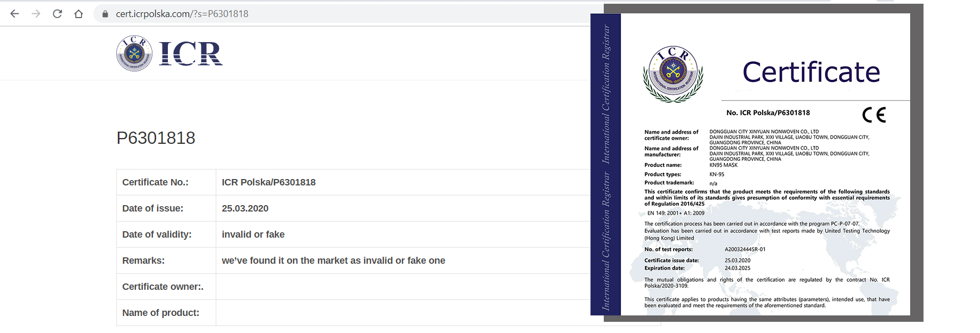Viewport: 980px width, 333px height.
Task: Click the 'Date of issue:' label cell
Action: point(166,208)
